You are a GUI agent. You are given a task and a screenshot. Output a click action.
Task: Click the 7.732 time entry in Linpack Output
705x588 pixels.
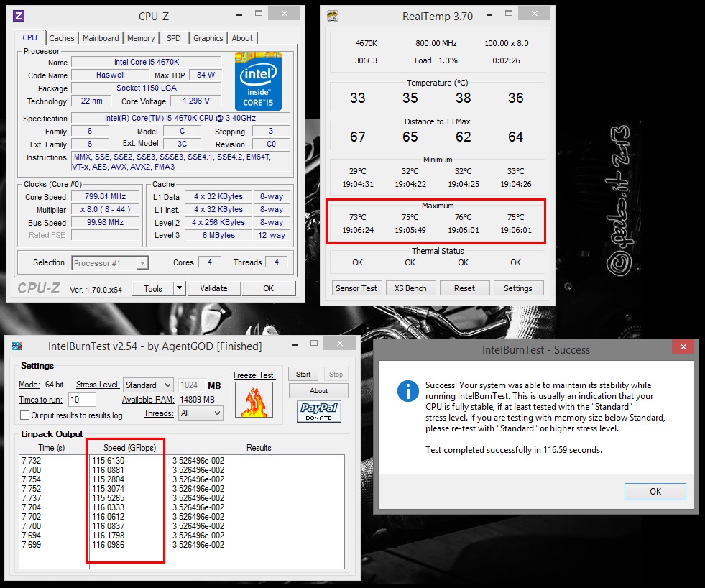31,461
